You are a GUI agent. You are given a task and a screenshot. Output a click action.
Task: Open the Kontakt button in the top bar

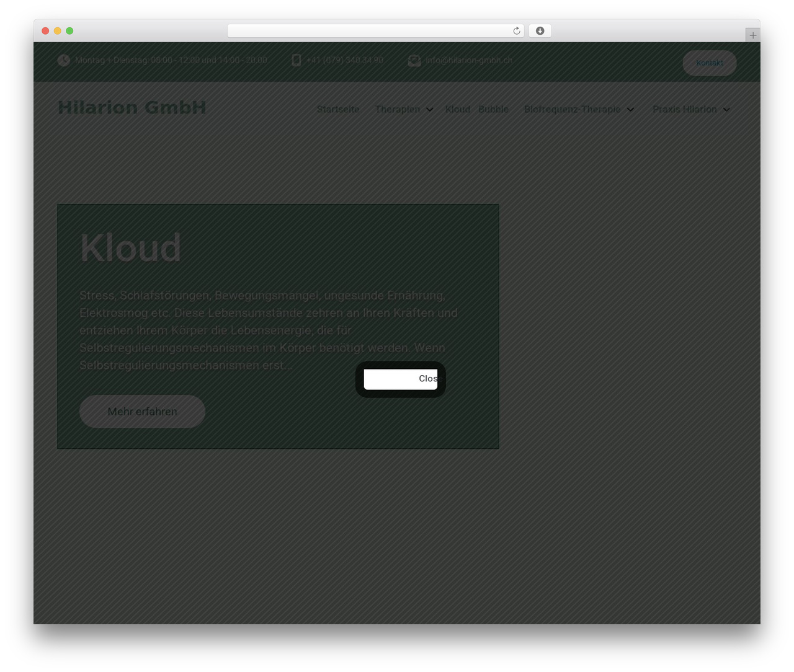710,63
